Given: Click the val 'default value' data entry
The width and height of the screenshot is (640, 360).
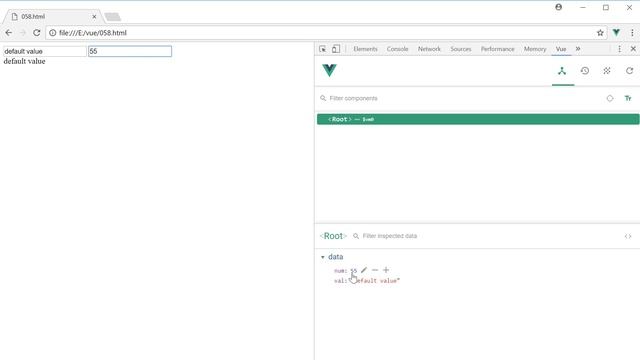Looking at the screenshot, I should point(367,281).
